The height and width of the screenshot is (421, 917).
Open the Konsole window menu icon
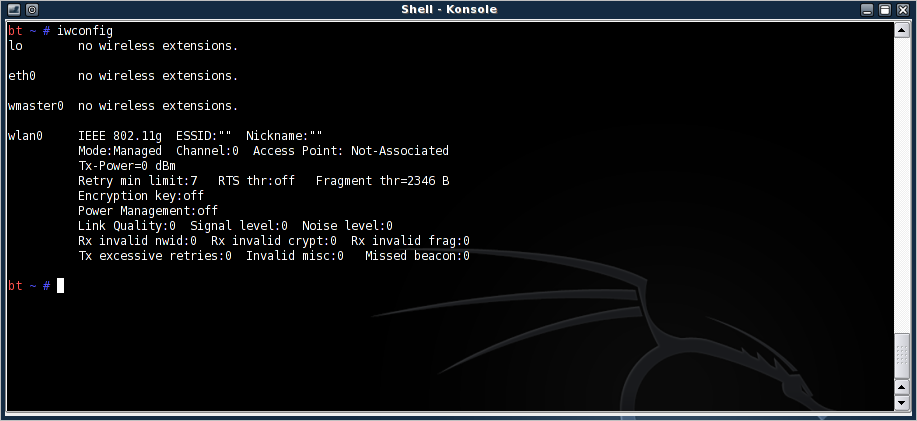click(14, 9)
